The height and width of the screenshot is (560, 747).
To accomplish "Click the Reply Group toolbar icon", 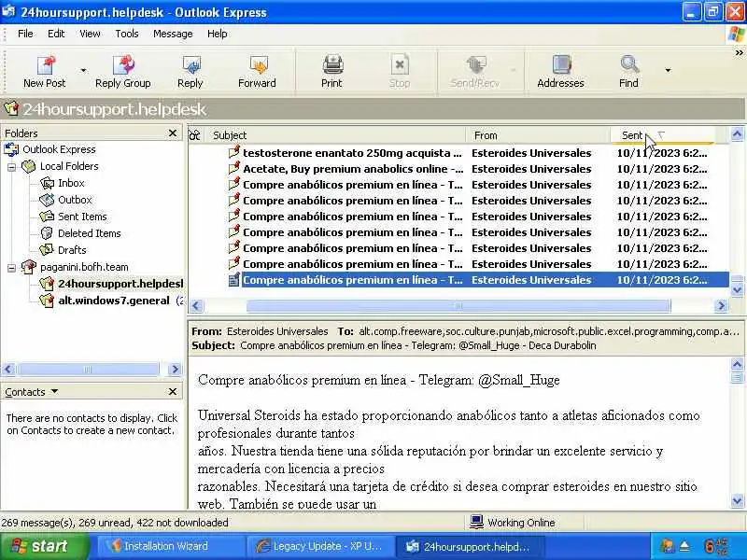I will (123, 65).
